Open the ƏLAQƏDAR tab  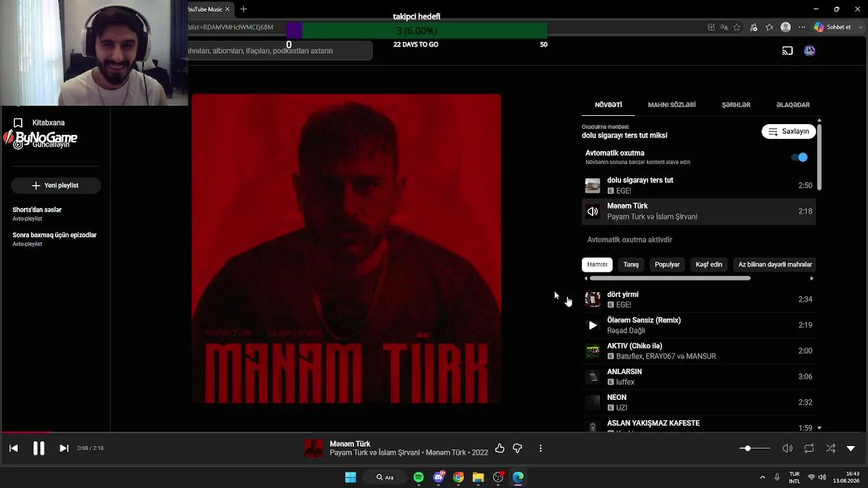[793, 105]
